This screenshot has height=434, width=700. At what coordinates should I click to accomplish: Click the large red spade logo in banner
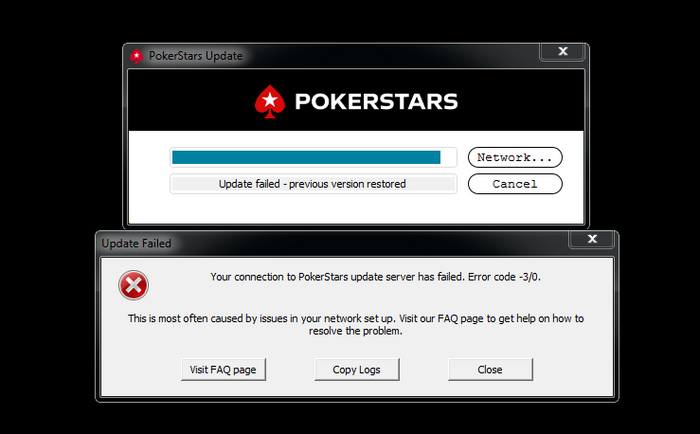[270, 101]
